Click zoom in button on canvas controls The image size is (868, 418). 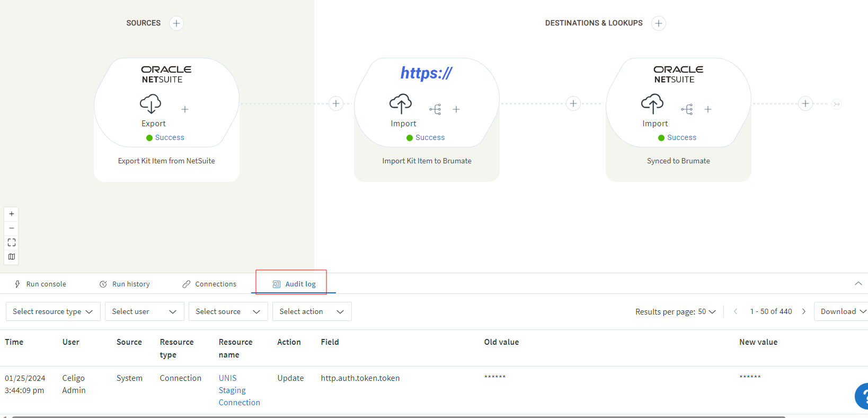(12, 214)
